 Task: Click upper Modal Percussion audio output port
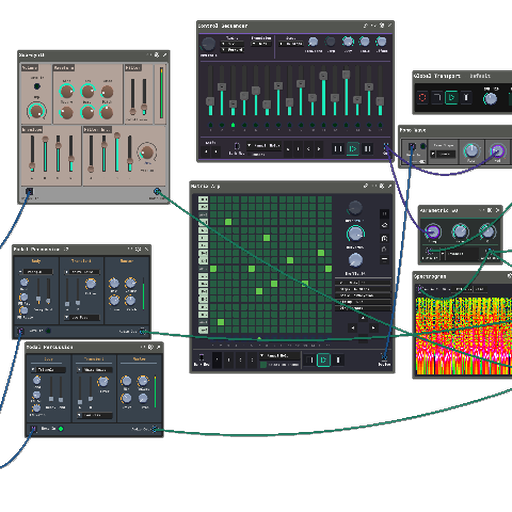tap(143, 331)
